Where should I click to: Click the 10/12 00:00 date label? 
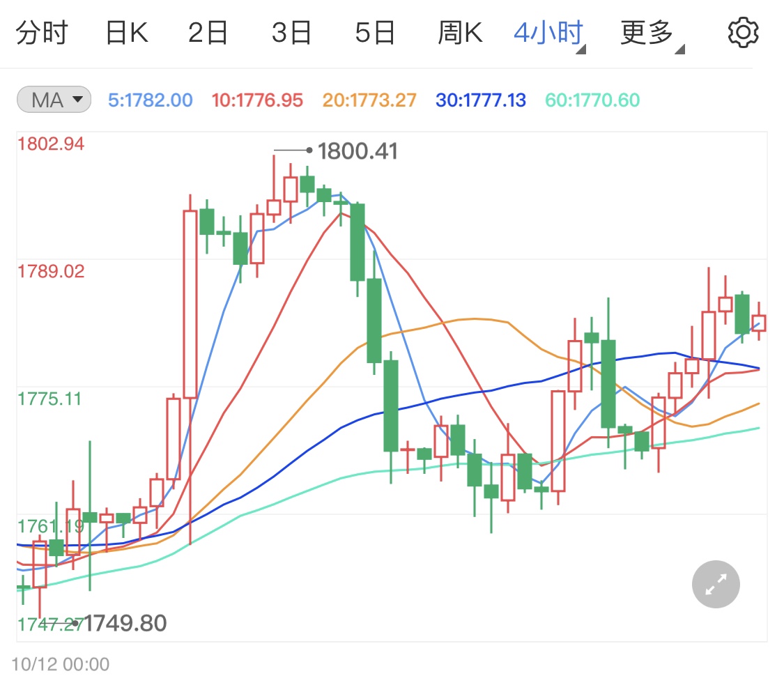point(61,664)
